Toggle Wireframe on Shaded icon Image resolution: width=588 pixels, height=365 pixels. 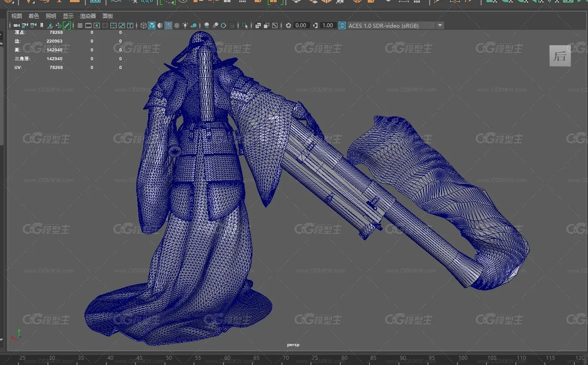tap(168, 25)
